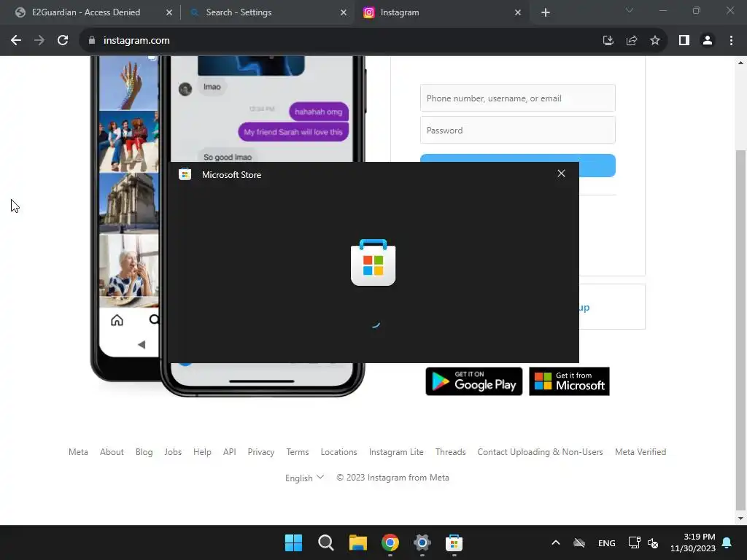Open the Windows Start menu
747x560 pixels.
293,542
